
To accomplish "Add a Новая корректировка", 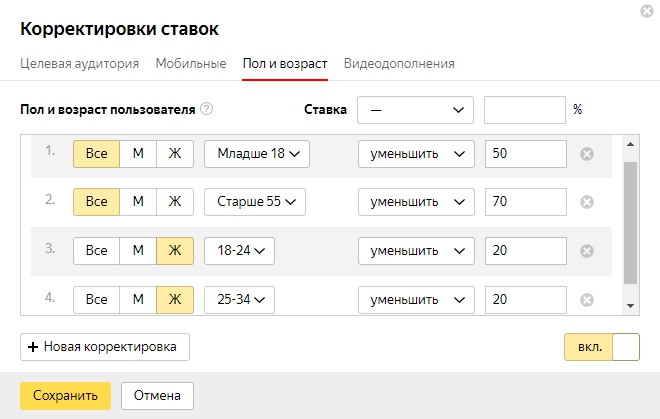I will [105, 347].
